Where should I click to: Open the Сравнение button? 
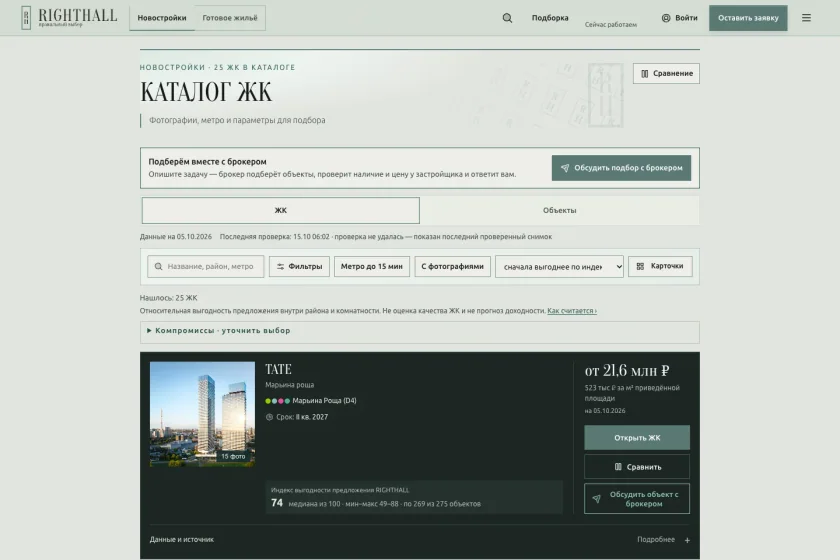pos(666,73)
